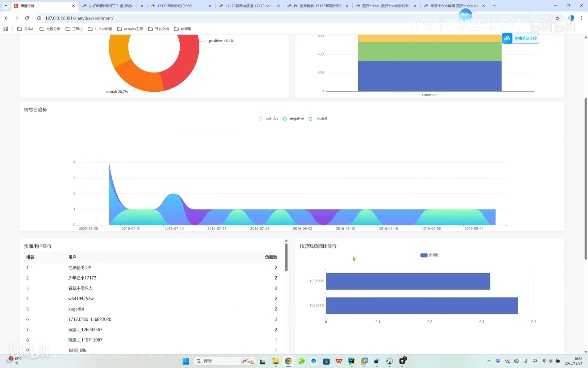Click the site info icon in address bar

point(39,18)
